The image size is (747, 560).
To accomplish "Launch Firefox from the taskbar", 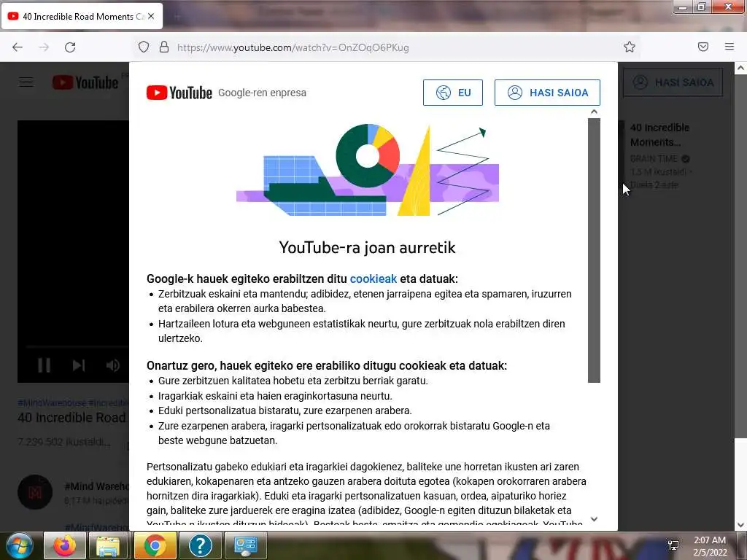I will (65, 545).
